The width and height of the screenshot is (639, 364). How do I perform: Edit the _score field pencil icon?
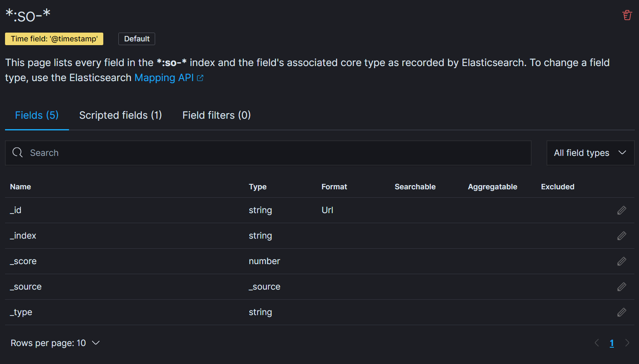point(621,261)
